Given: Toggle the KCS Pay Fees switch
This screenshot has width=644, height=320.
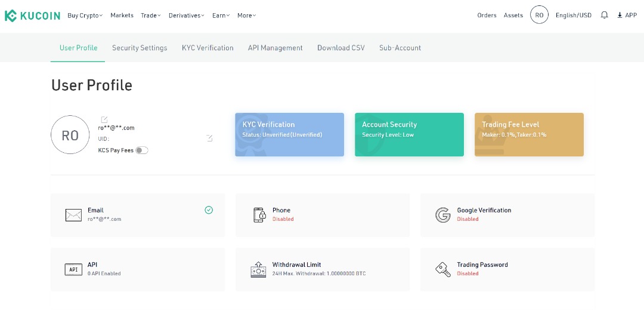Looking at the screenshot, I should point(141,150).
